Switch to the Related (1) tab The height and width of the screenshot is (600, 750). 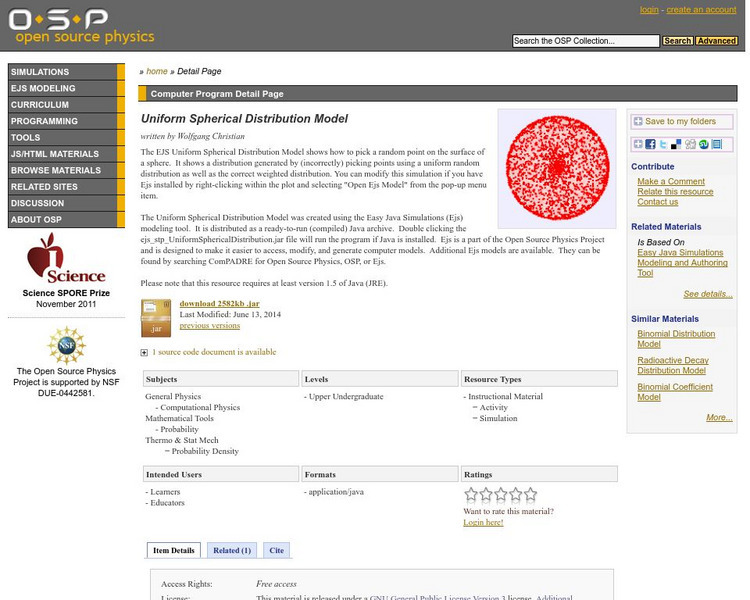(x=232, y=550)
